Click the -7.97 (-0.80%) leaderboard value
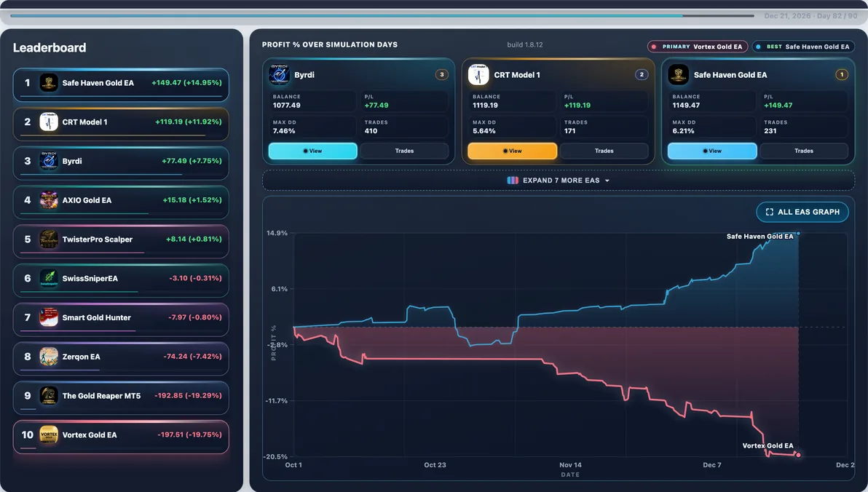Image resolution: width=868 pixels, height=492 pixels. pyautogui.click(x=195, y=317)
